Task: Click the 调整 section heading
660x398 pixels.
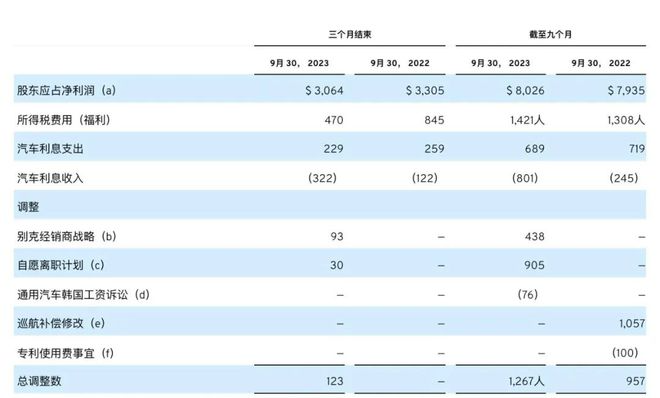Action: tap(28, 207)
